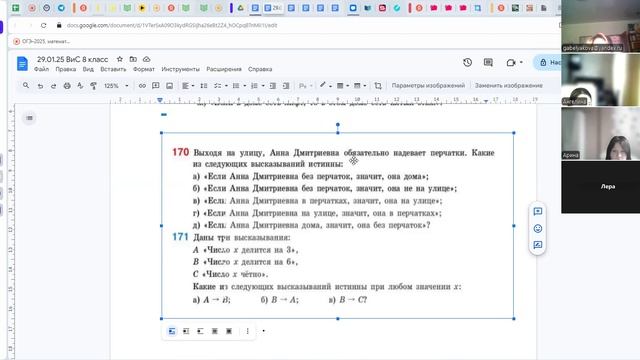The height and width of the screenshot is (360, 640).
Task: Show document outline panel
Action: click(29, 118)
